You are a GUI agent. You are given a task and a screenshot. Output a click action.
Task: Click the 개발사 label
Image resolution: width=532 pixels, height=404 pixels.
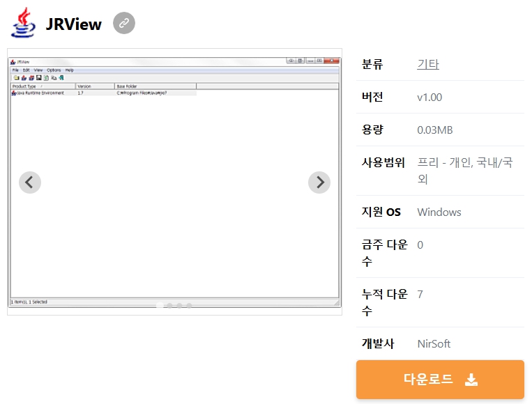tap(378, 343)
